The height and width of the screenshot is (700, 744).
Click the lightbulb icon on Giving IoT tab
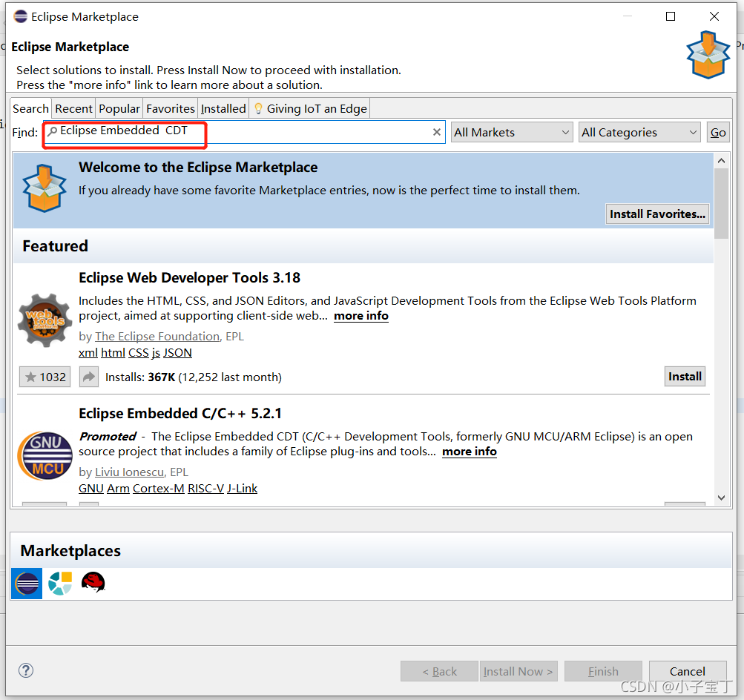point(258,108)
